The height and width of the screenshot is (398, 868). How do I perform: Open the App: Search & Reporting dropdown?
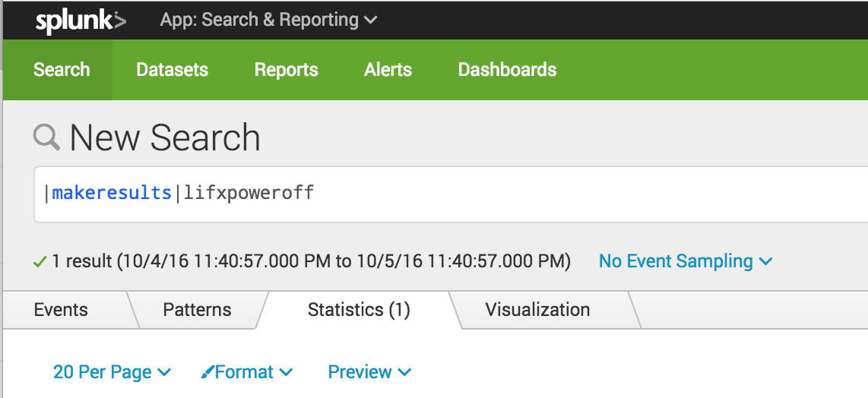tap(268, 20)
